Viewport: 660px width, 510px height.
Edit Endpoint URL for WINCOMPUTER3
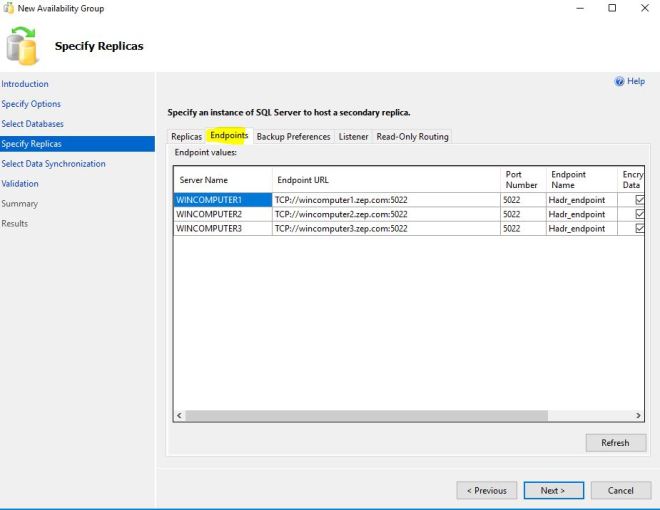pyautogui.click(x=385, y=228)
